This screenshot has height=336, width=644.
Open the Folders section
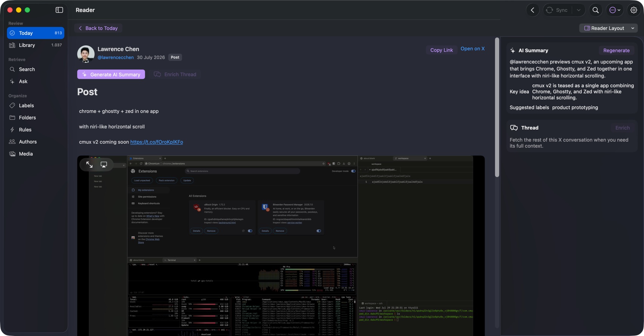[x=36, y=118]
